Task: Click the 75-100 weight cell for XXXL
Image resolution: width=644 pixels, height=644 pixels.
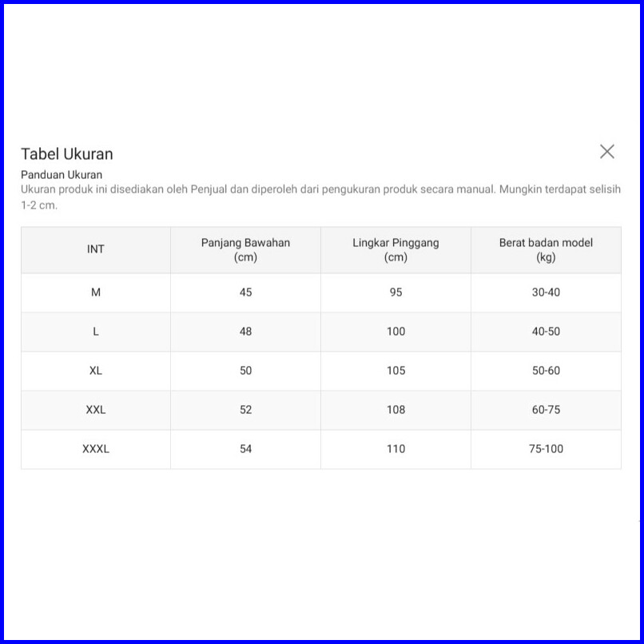Action: (546, 449)
